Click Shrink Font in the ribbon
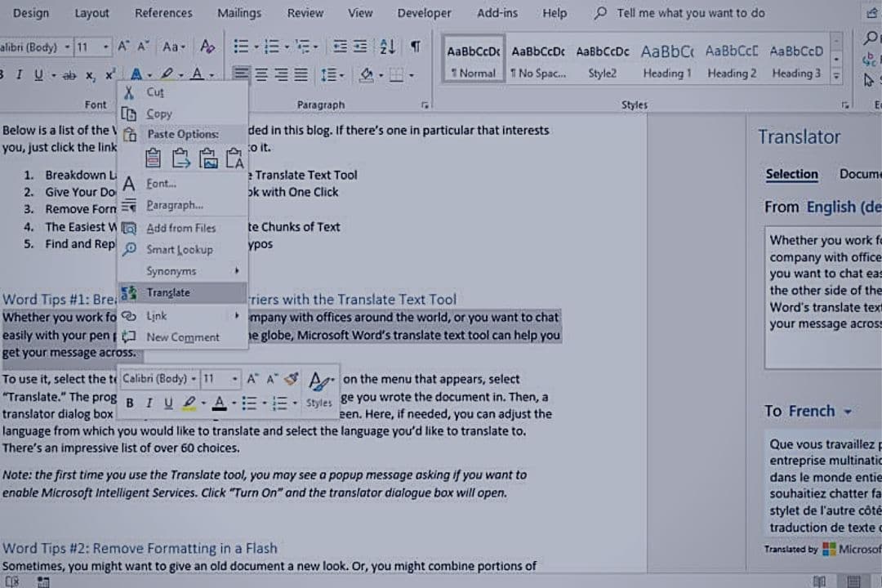This screenshot has height=588, width=882. (x=144, y=47)
